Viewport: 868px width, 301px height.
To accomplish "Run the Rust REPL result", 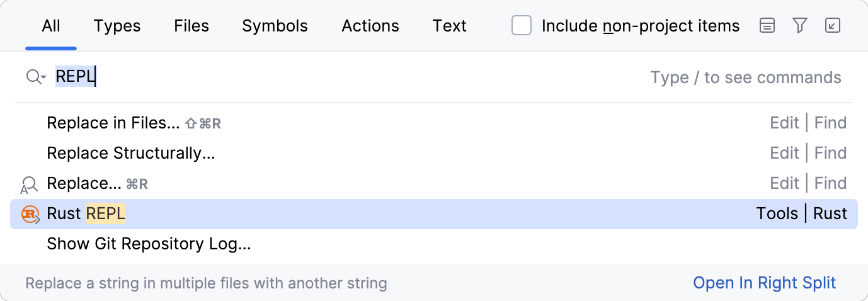I will pyautogui.click(x=86, y=214).
